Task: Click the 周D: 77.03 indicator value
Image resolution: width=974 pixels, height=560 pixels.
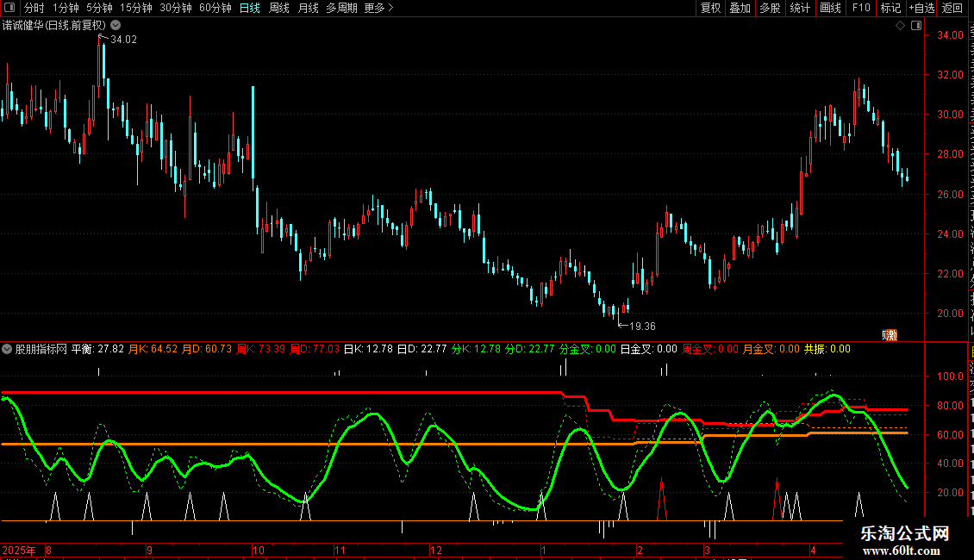Action: [x=315, y=349]
